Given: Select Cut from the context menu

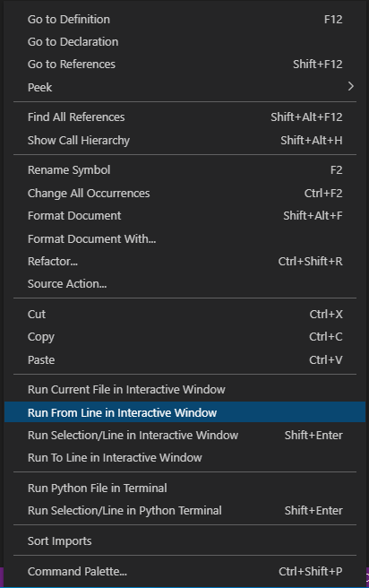Looking at the screenshot, I should [184, 314].
